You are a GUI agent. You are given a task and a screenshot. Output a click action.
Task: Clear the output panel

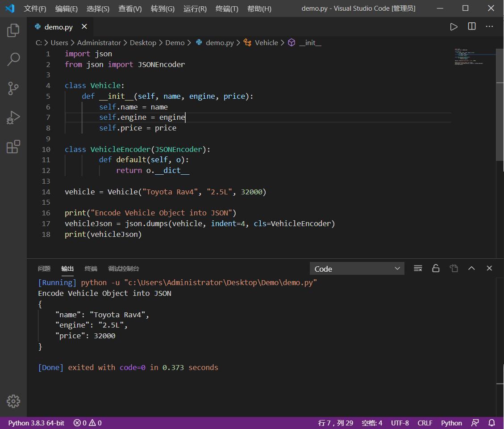click(x=418, y=268)
